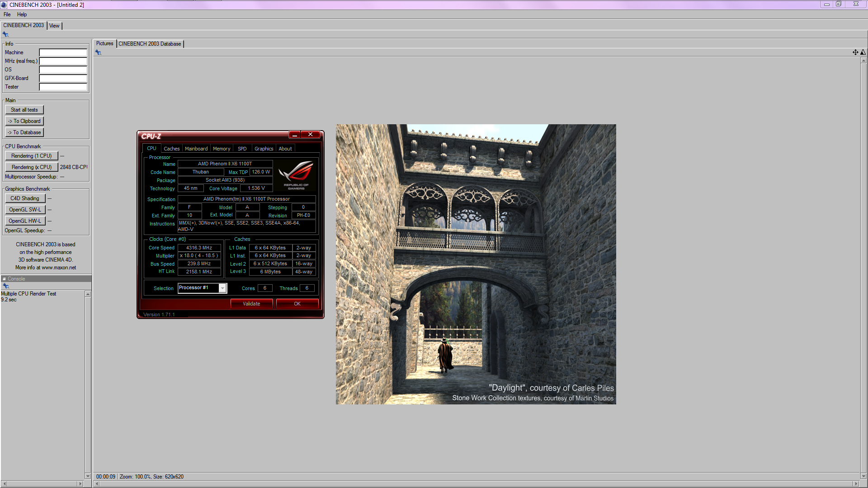Open the Processor selection dropdown in CPU-Z
The height and width of the screenshot is (488, 868).
point(222,288)
